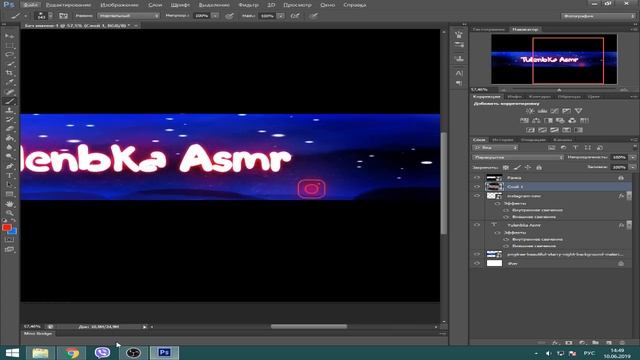Select the Zoom tool in toolbox

pos(9,213)
